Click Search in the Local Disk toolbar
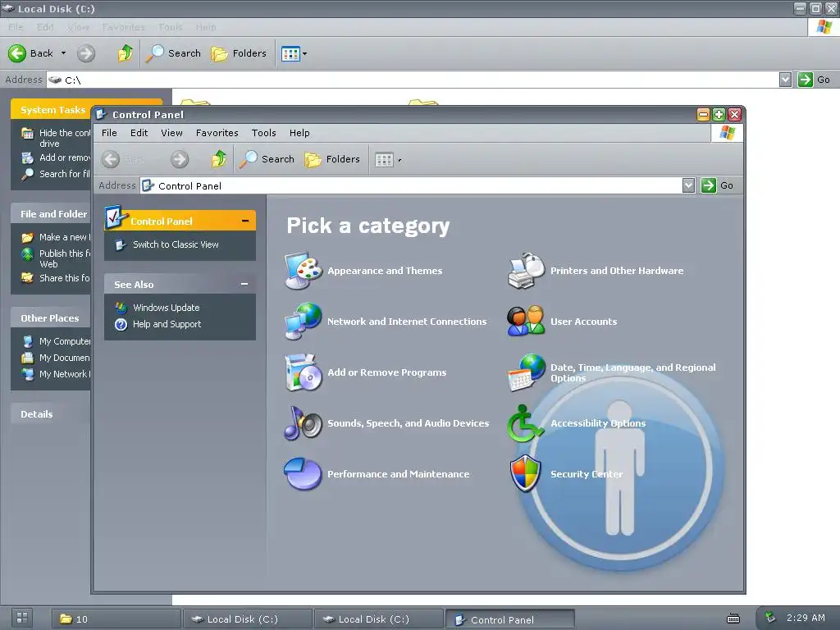The image size is (840, 630). [x=173, y=53]
